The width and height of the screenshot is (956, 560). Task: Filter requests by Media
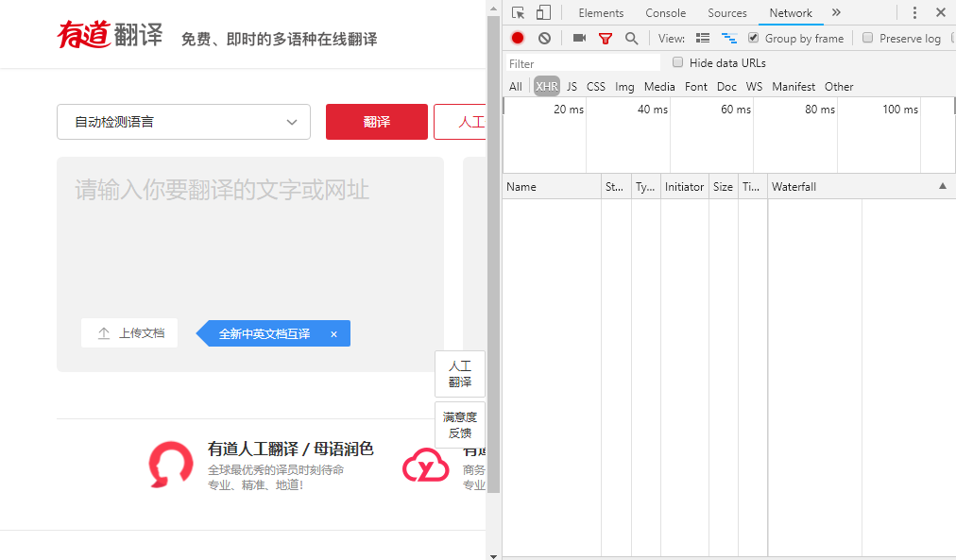[x=659, y=87]
